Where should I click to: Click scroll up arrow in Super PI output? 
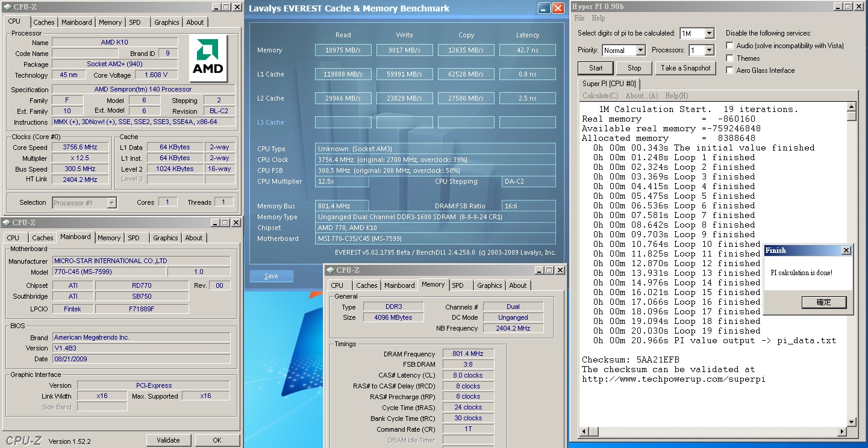coord(852,107)
